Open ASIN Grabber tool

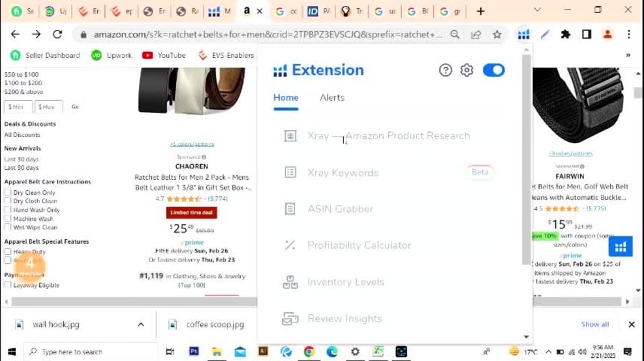pyautogui.click(x=340, y=209)
